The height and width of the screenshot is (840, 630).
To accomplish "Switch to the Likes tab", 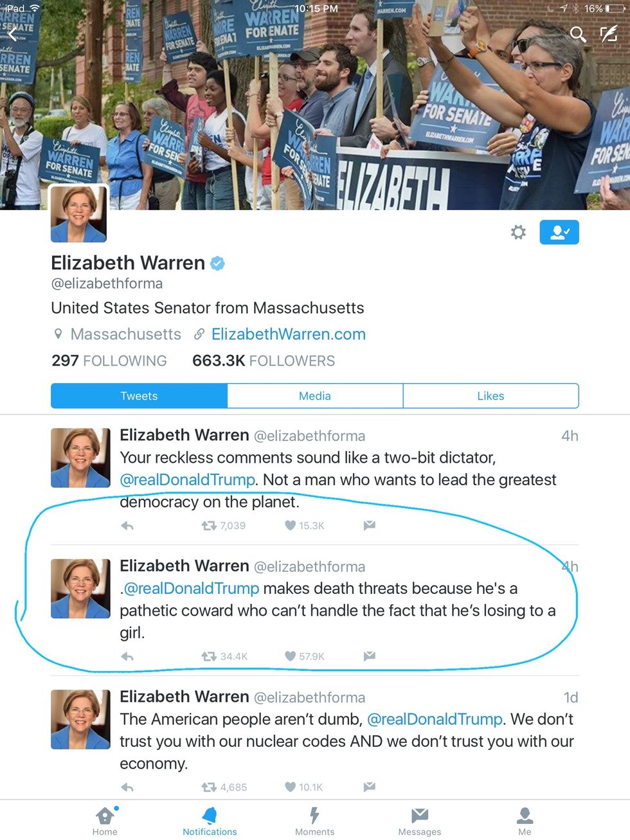I will click(x=491, y=396).
